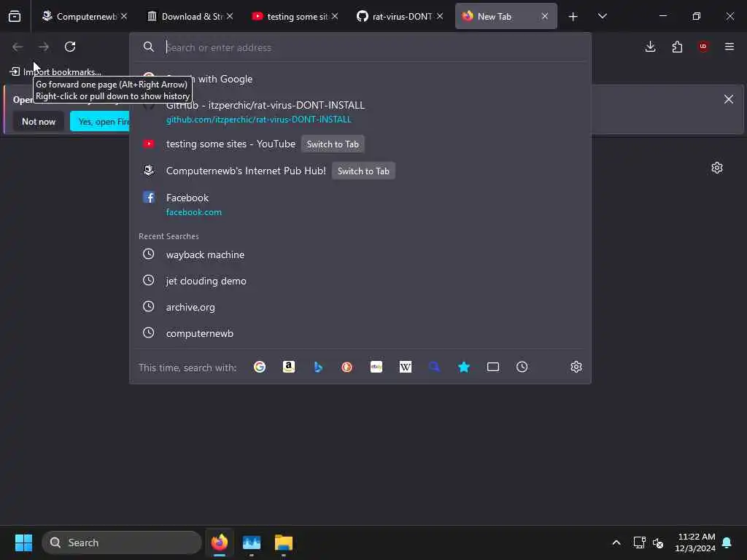Open Firefox from the taskbar
This screenshot has height=560, width=747.
pyautogui.click(x=219, y=542)
